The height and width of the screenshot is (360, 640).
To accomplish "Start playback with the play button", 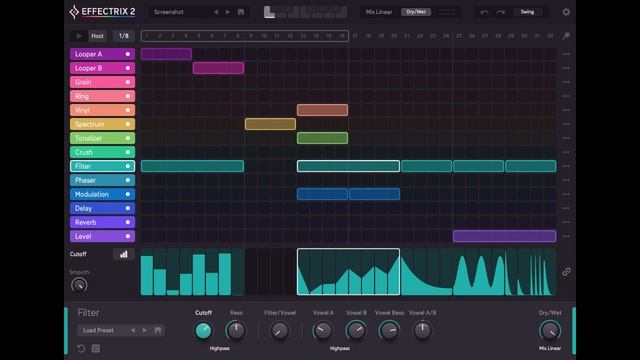I will coord(78,36).
